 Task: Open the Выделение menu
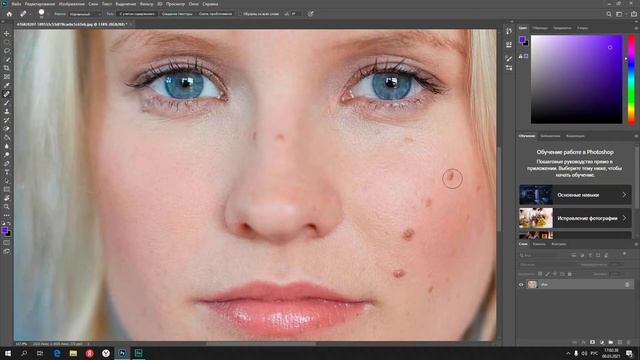125,4
